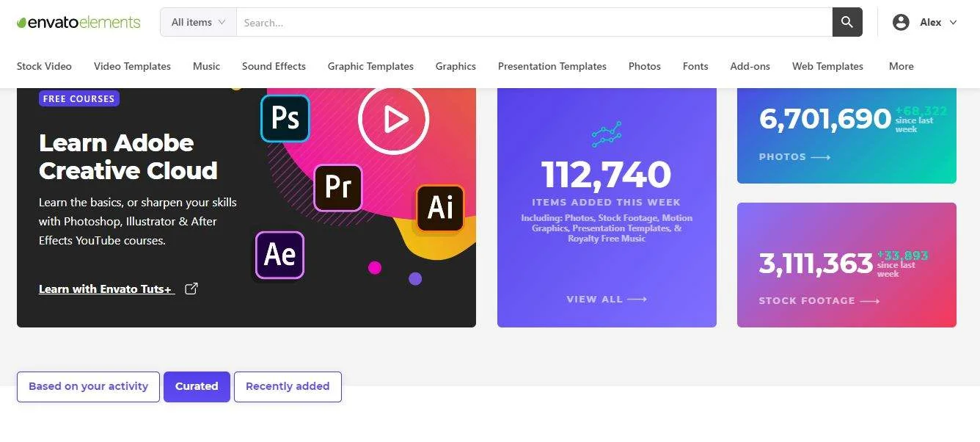Click the 112,740 items count
Viewport: 980px width, 442px height.
[607, 175]
